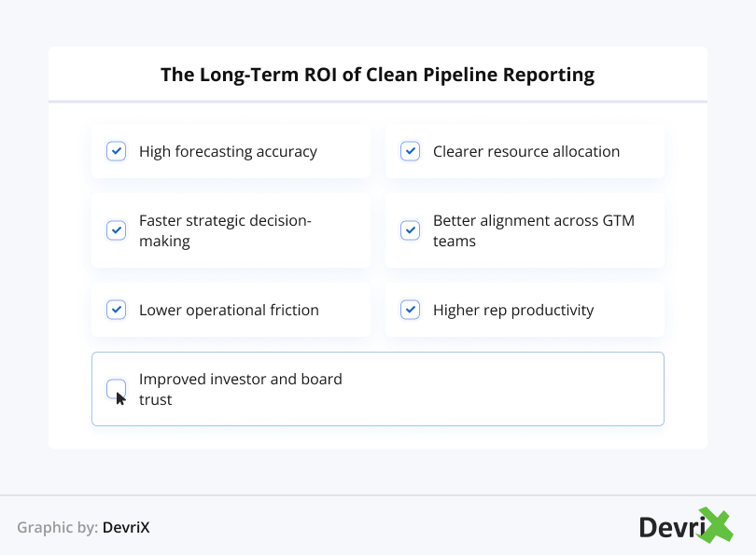Viewport: 756px width, 555px height.
Task: Click the 'Higher rep productivity' label
Action: (513, 311)
